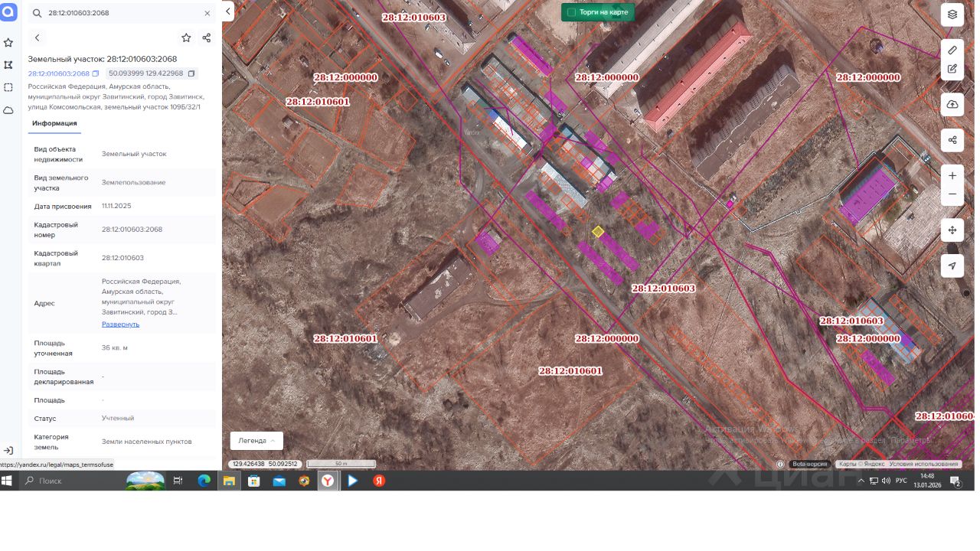Open the cloud section in left sidebar
Screen dimensions: 980x551
pos(8,110)
